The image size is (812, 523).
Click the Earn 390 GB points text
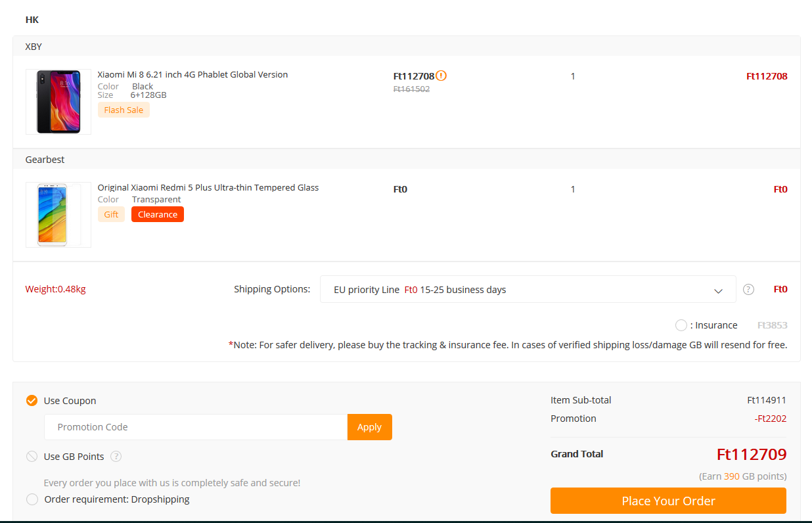742,476
